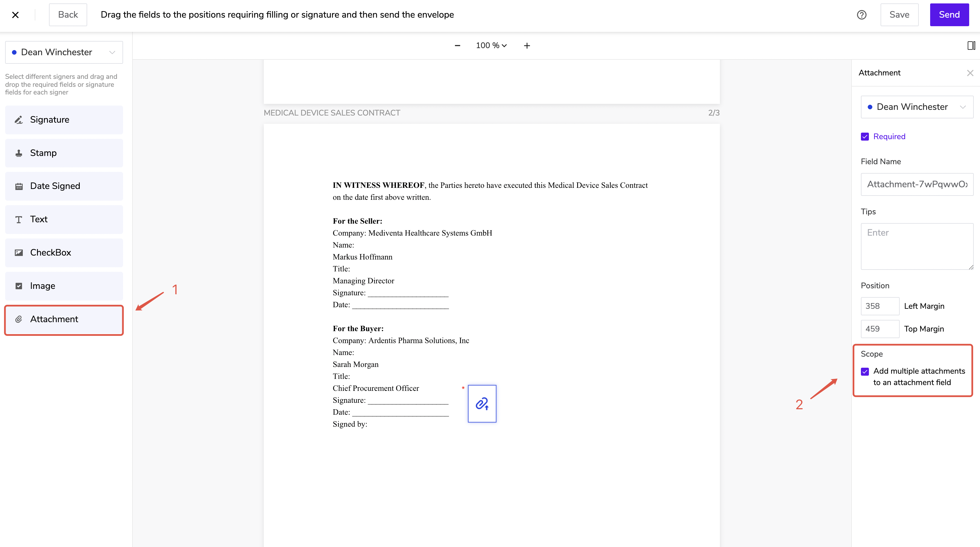Click the attachment field on the document

click(482, 403)
